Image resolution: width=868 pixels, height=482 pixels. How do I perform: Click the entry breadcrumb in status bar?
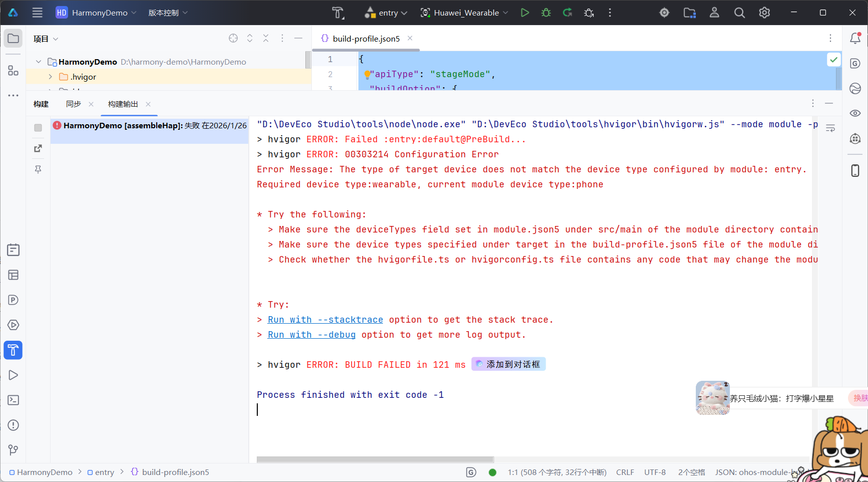tap(101, 472)
